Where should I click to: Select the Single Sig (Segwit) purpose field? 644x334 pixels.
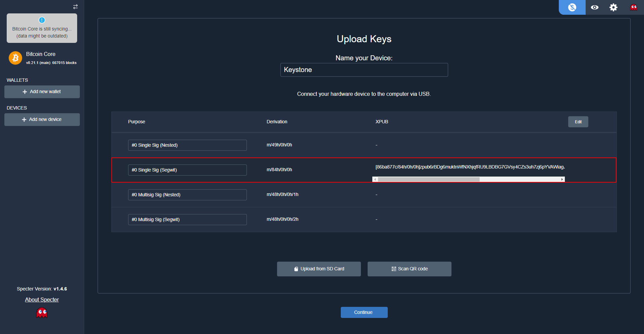click(187, 170)
